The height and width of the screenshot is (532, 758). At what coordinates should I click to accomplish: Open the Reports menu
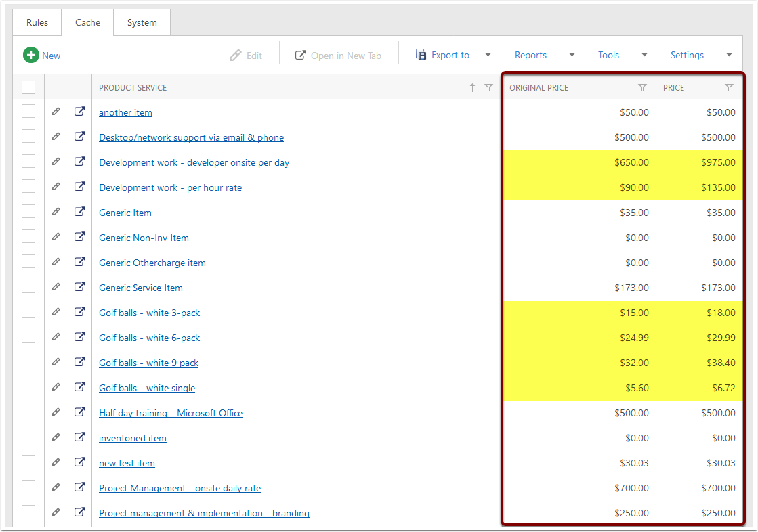(530, 55)
